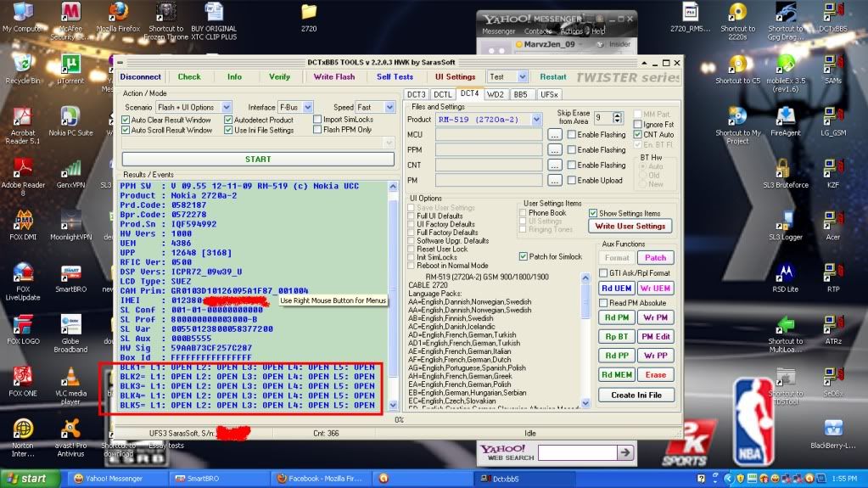This screenshot has width=868, height=488.
Task: Click the Disconnect button
Action: (141, 77)
